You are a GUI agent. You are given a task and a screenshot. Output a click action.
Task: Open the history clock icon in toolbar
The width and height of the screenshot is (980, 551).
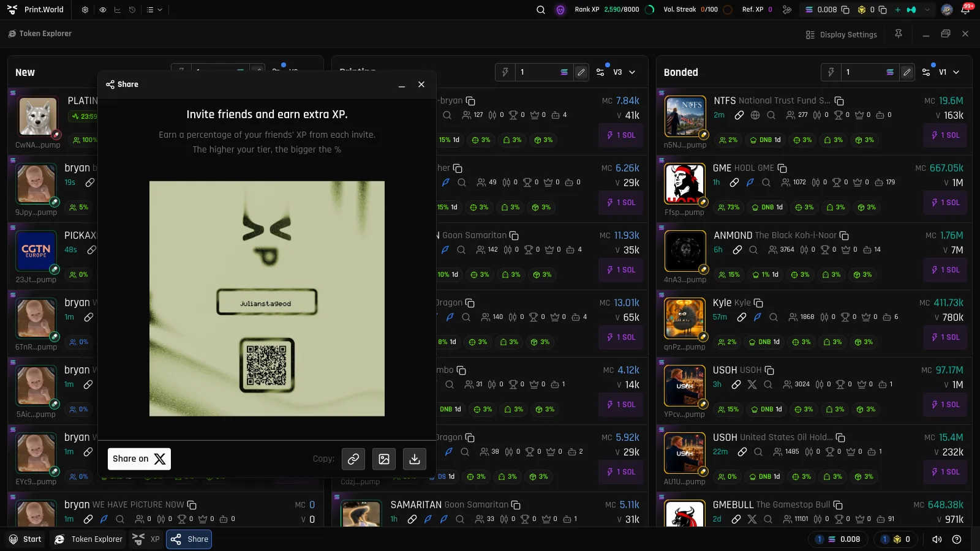coord(132,10)
